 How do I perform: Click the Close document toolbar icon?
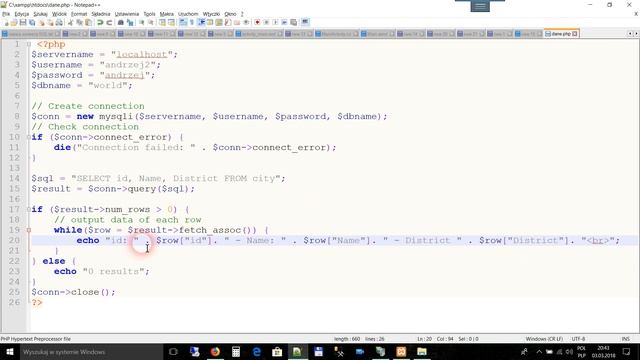click(x=42, y=22)
